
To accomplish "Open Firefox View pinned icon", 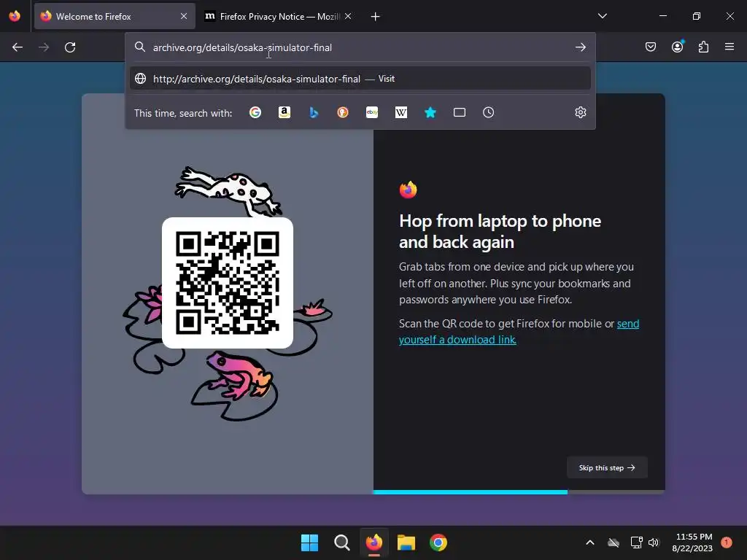I will click(15, 16).
